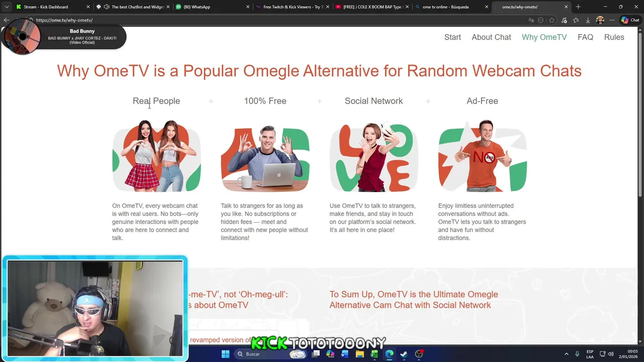Add this page to favorites star
The height and width of the screenshot is (362, 644).
[x=552, y=20]
